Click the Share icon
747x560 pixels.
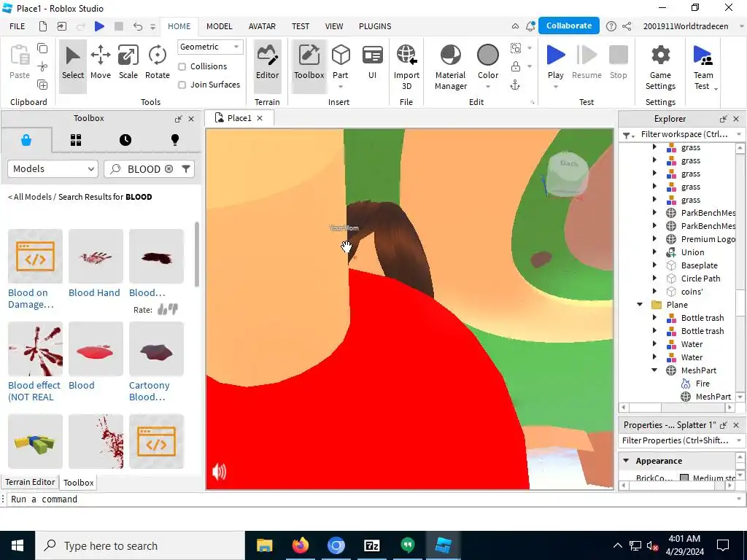tap(627, 26)
